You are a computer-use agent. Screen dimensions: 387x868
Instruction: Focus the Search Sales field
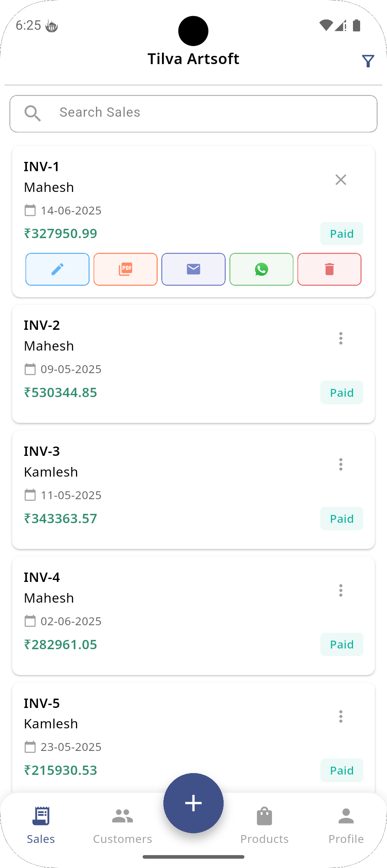point(193,114)
